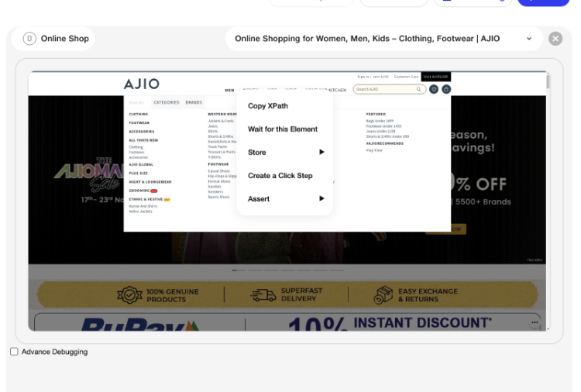581x392 pixels.
Task: Click the ACCESSORIES category heading
Action: (142, 132)
